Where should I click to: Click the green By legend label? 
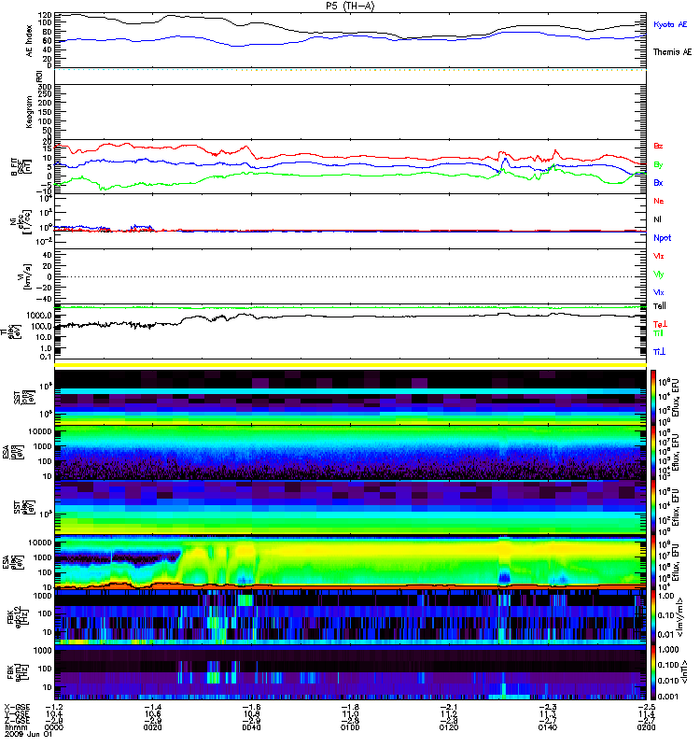click(658, 165)
